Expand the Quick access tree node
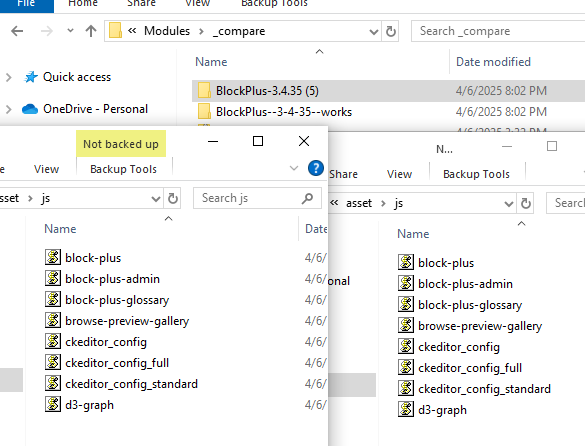Viewport: 585px width, 446px height. pyautogui.click(x=9, y=77)
